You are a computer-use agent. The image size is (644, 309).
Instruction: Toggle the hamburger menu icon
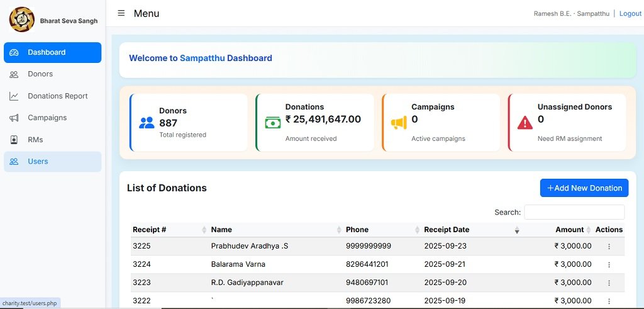pyautogui.click(x=121, y=13)
